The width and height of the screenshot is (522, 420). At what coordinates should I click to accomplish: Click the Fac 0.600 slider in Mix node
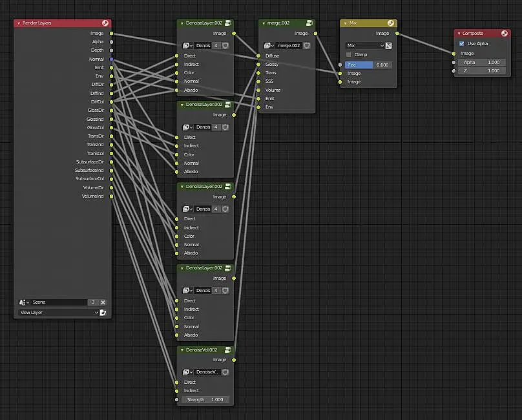tap(368, 65)
